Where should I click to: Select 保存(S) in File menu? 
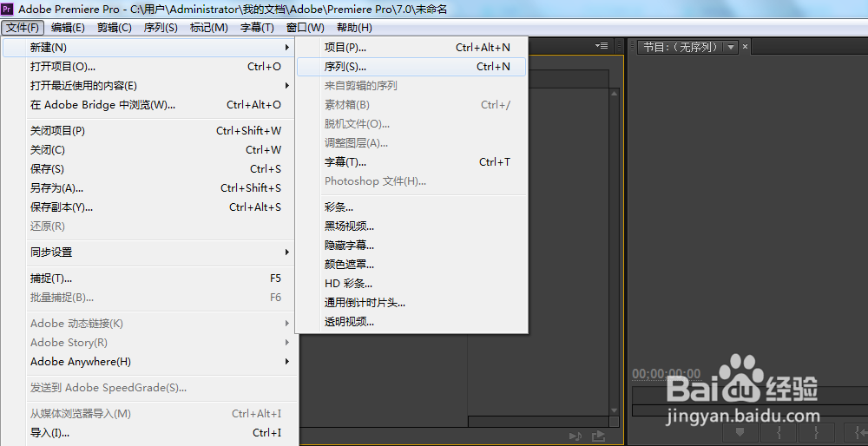pos(149,169)
